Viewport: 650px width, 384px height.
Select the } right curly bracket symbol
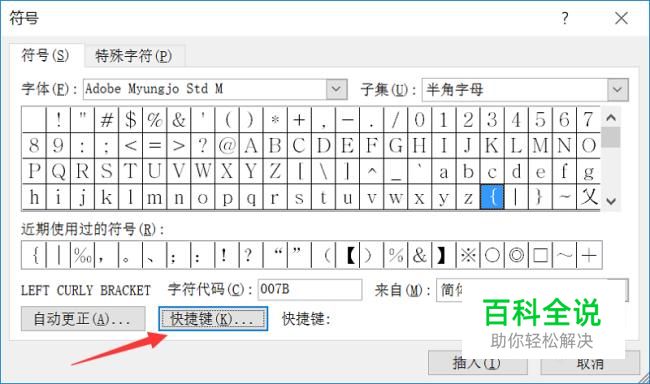coord(540,197)
